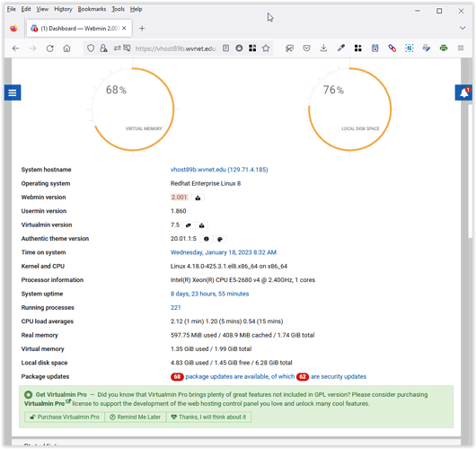
Task: Open the File menu
Action: point(12,9)
